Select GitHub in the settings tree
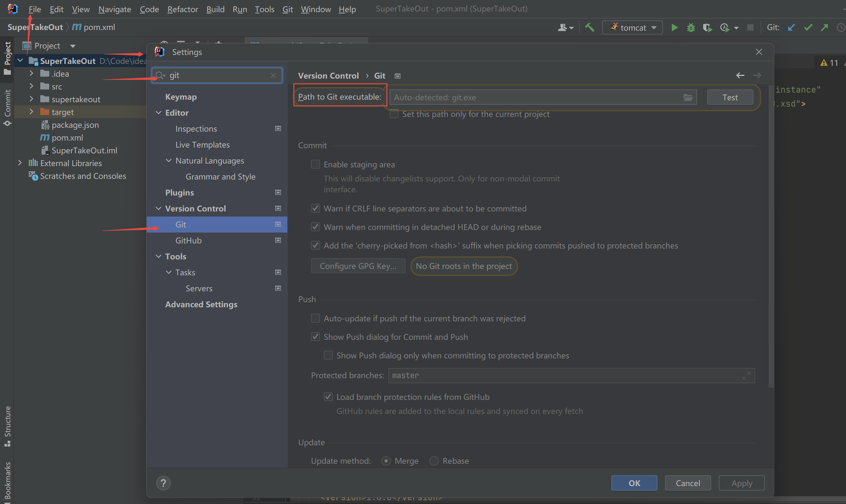Viewport: 846px width, 504px height. pos(189,240)
